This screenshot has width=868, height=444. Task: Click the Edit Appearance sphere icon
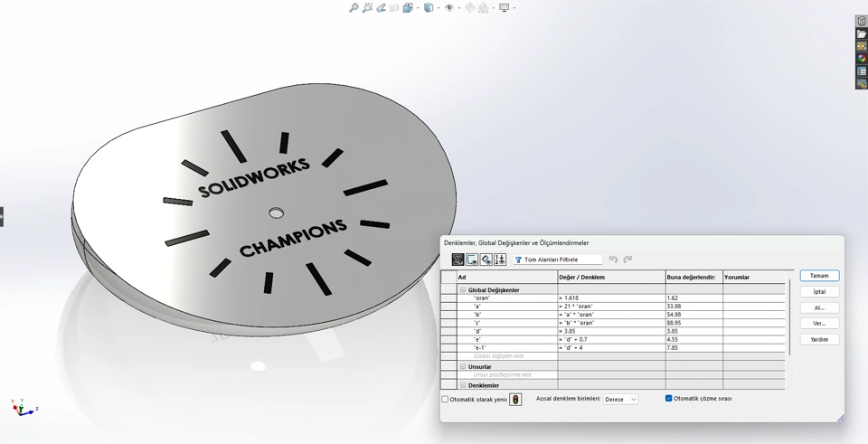(469, 8)
